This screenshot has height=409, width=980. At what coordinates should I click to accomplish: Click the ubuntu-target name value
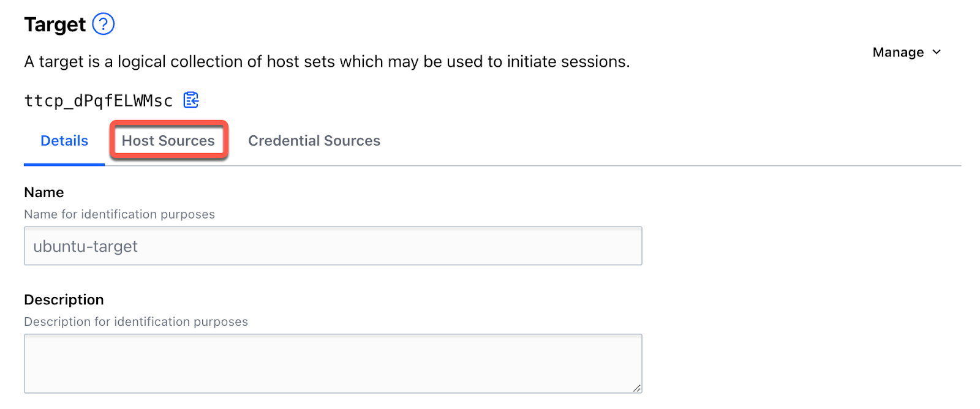[86, 246]
